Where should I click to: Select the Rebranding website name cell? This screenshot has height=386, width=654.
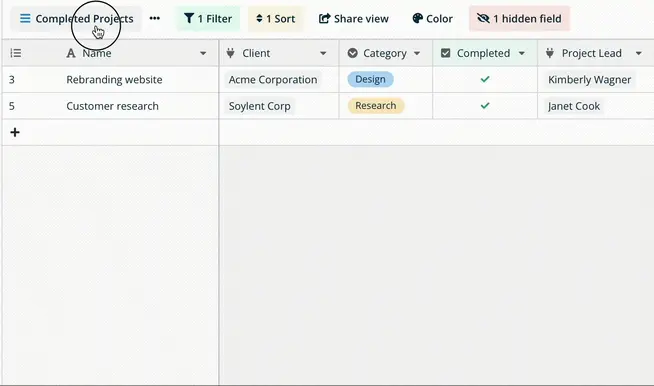pos(114,80)
